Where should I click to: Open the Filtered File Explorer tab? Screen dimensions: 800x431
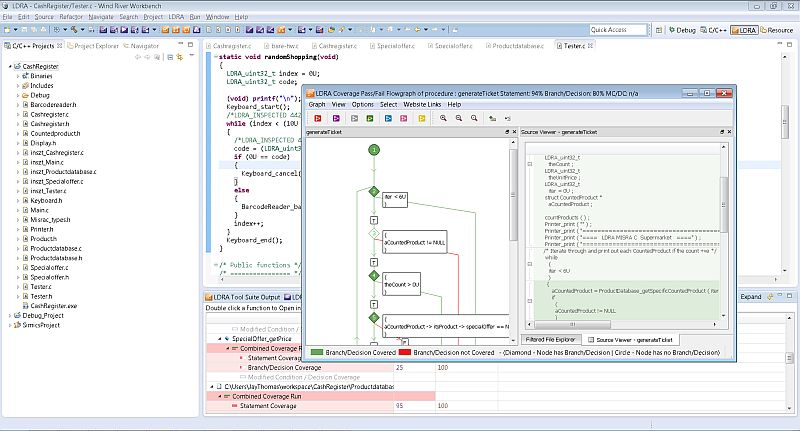point(550,340)
